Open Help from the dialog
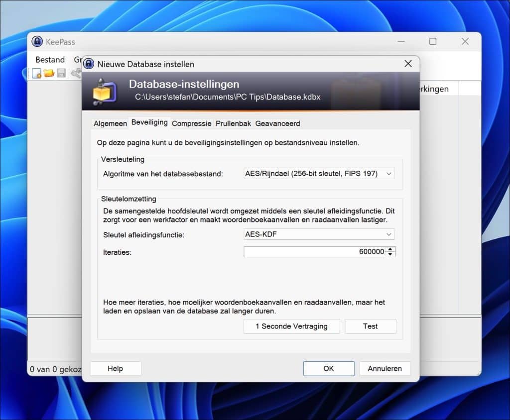Viewport: 510px width, 420px height. coord(115,368)
